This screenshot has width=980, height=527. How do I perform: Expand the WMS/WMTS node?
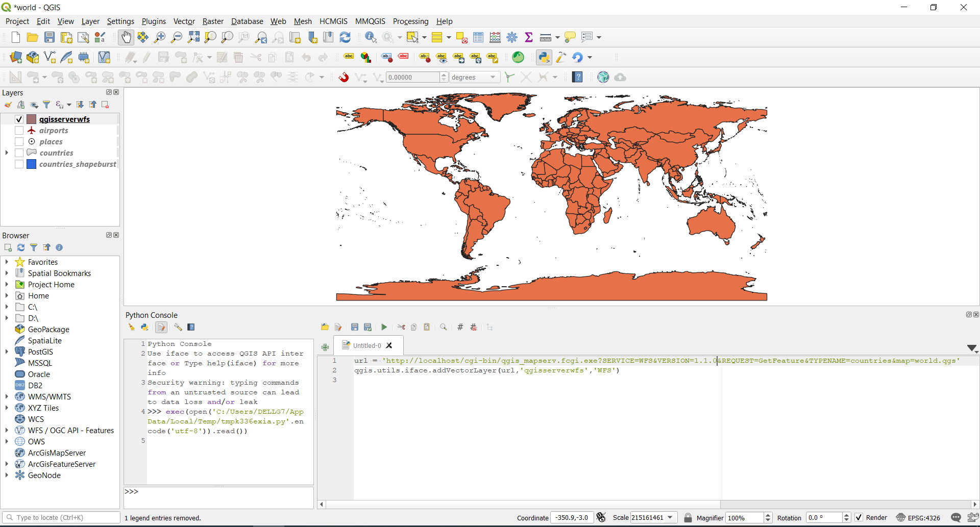(7, 396)
